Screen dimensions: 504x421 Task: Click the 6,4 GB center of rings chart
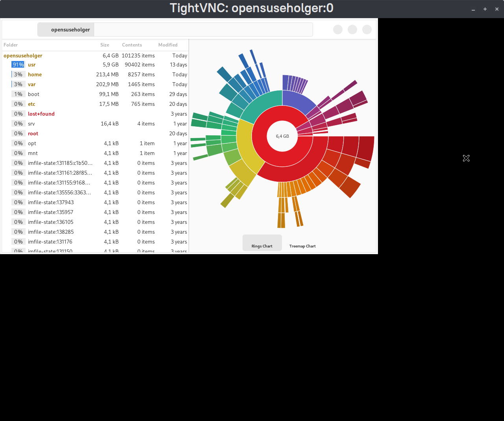coord(282,136)
